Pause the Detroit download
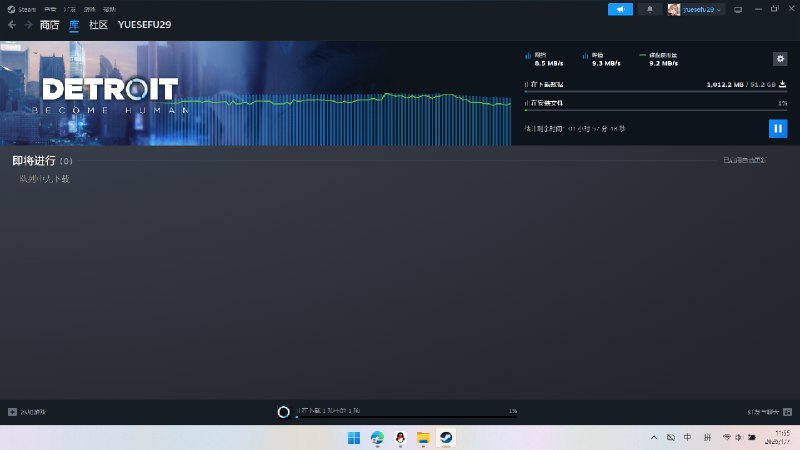800x450 pixels. (777, 128)
